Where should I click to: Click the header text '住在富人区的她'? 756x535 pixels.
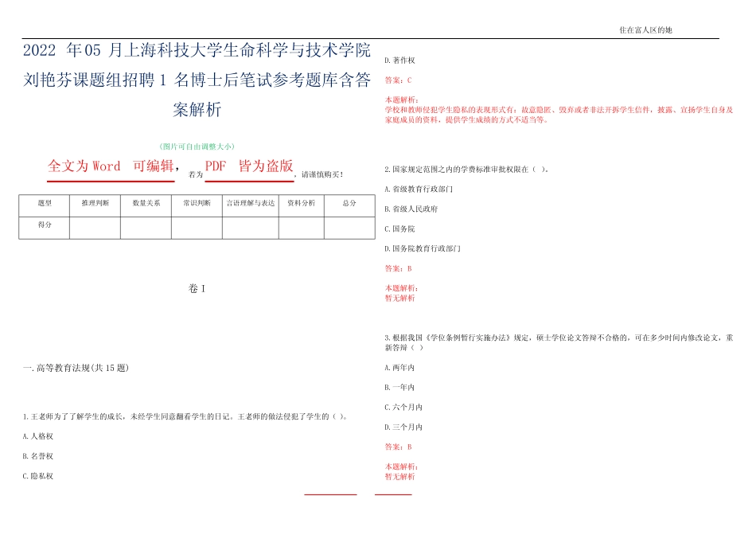pyautogui.click(x=645, y=30)
